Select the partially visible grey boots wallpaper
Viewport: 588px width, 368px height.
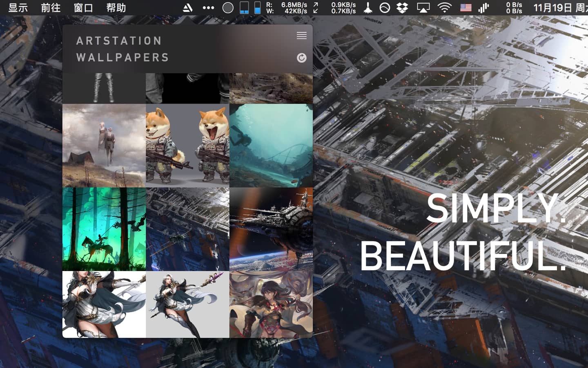[x=104, y=88]
